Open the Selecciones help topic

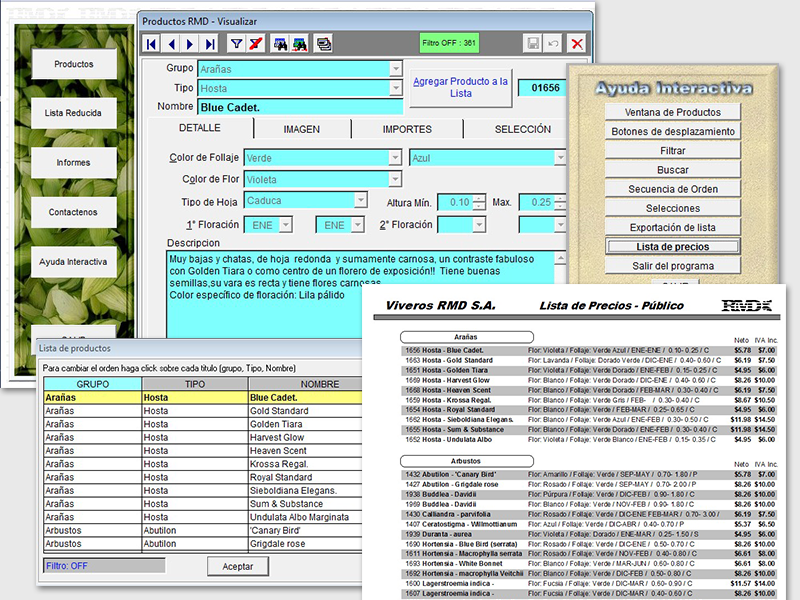(x=672, y=208)
